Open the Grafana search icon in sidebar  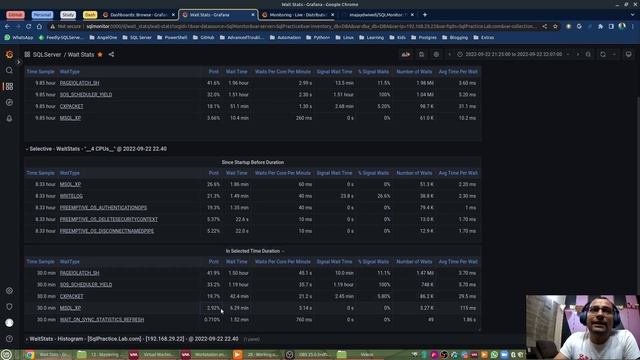tap(9, 71)
